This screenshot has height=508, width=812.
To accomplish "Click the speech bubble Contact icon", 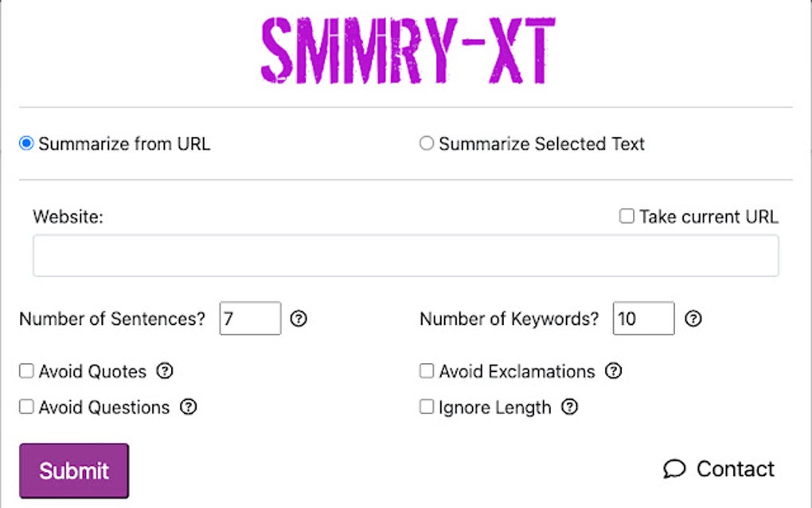I will click(676, 469).
